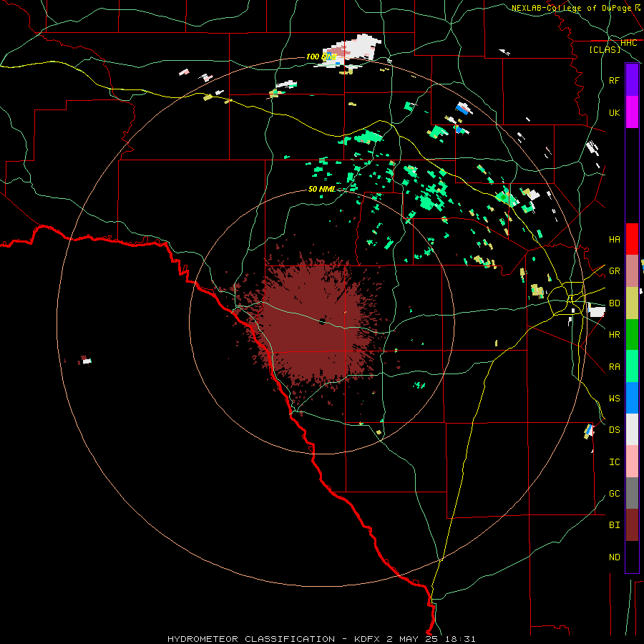This screenshot has height=644, width=644.
Task: Click the "DS" legend label
Action: [x=615, y=430]
